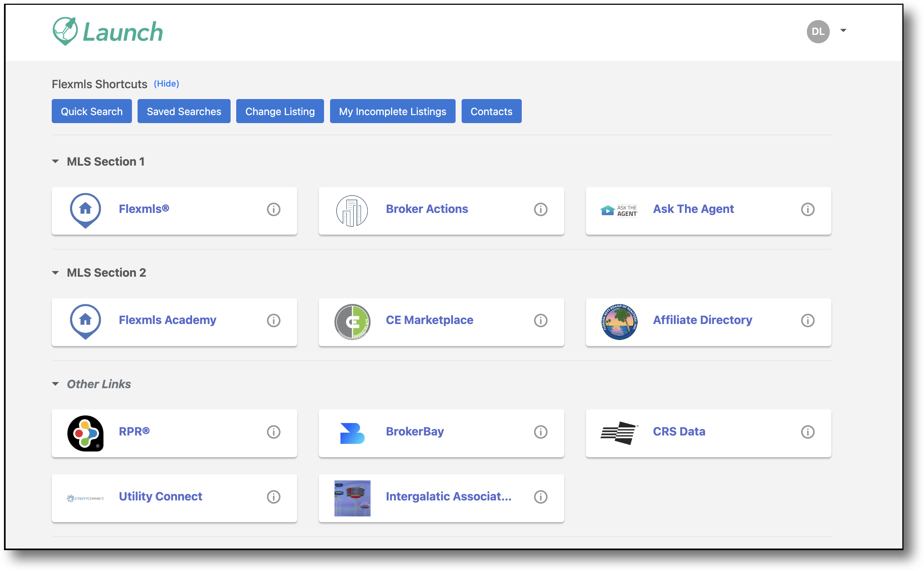Show info for CE Marketplace
Viewport: 924px width, 571px height.
pyautogui.click(x=541, y=320)
